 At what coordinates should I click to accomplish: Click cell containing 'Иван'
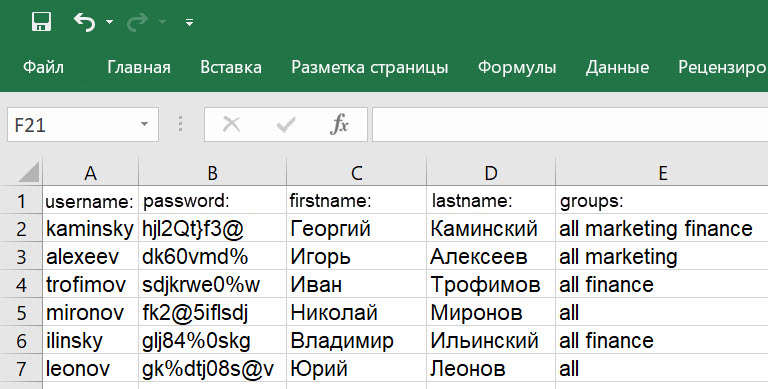(x=356, y=285)
